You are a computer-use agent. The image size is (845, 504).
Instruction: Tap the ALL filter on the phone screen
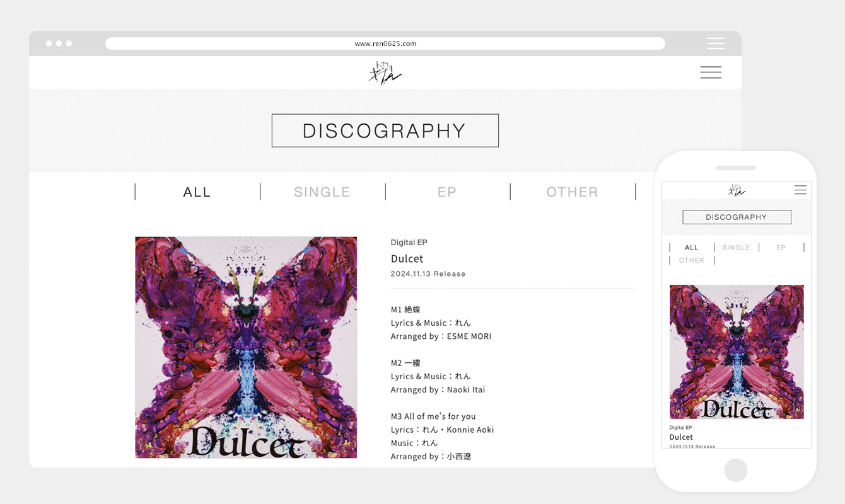[x=692, y=248]
